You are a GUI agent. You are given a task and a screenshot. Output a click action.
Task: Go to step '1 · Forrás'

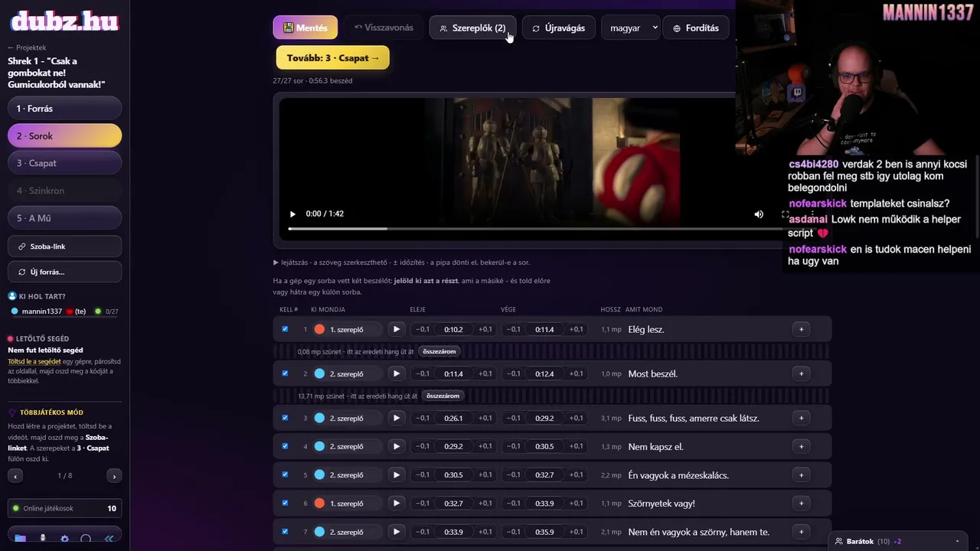pyautogui.click(x=64, y=108)
